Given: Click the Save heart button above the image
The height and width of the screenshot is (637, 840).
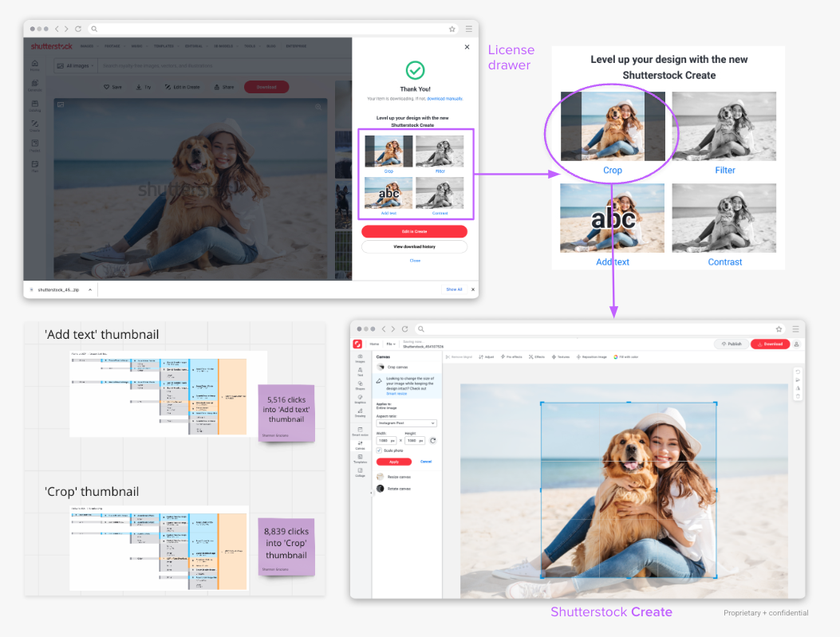Looking at the screenshot, I should point(113,87).
